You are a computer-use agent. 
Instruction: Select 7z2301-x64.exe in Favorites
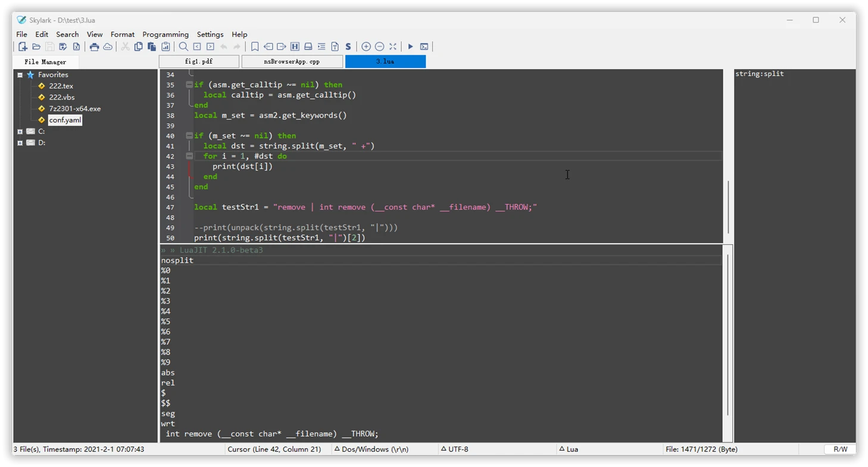[x=74, y=108]
